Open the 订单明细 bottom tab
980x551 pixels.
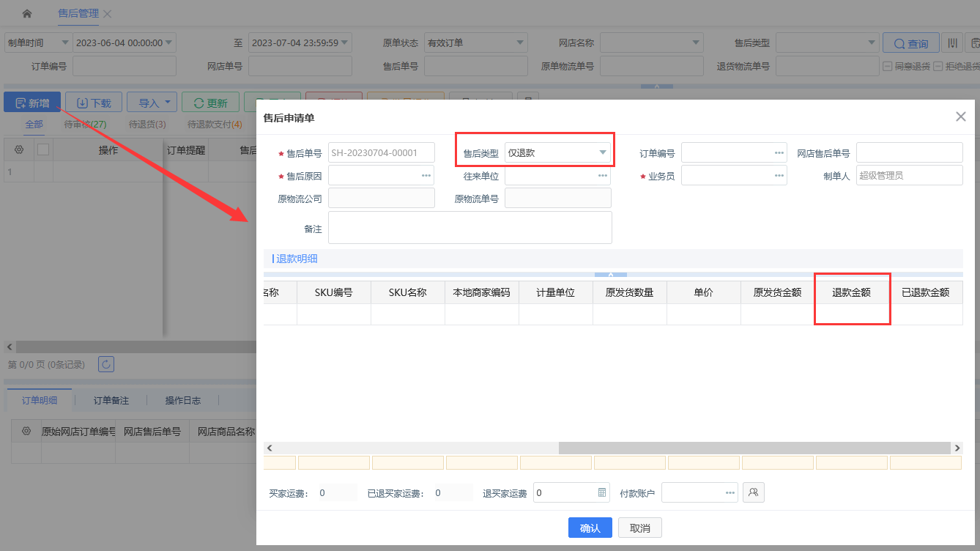point(40,401)
